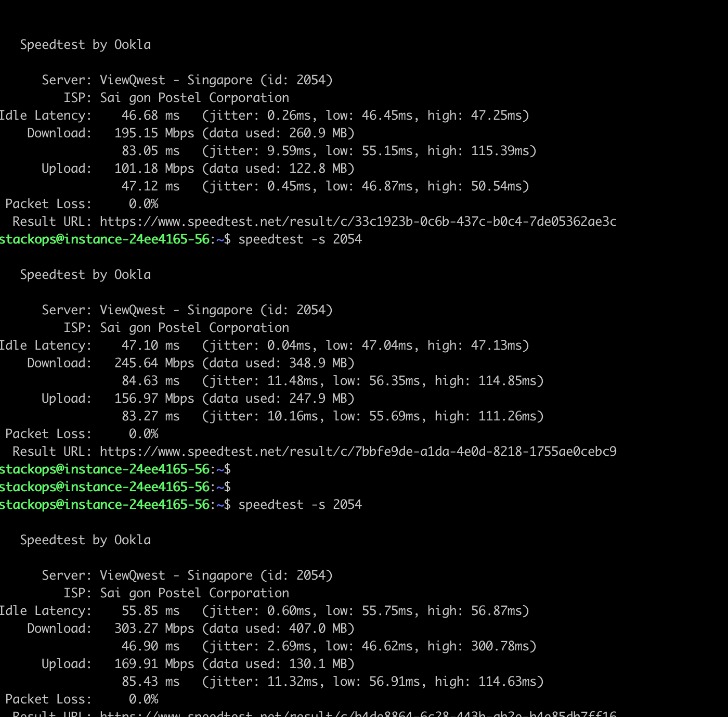Select the 47.10 ms idle latency
728x717 pixels.
click(x=150, y=345)
